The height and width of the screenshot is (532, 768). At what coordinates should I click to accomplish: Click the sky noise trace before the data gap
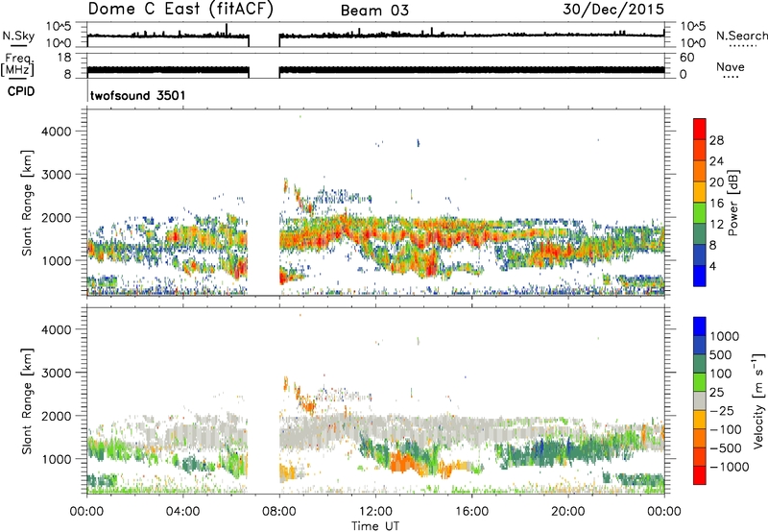click(x=168, y=36)
